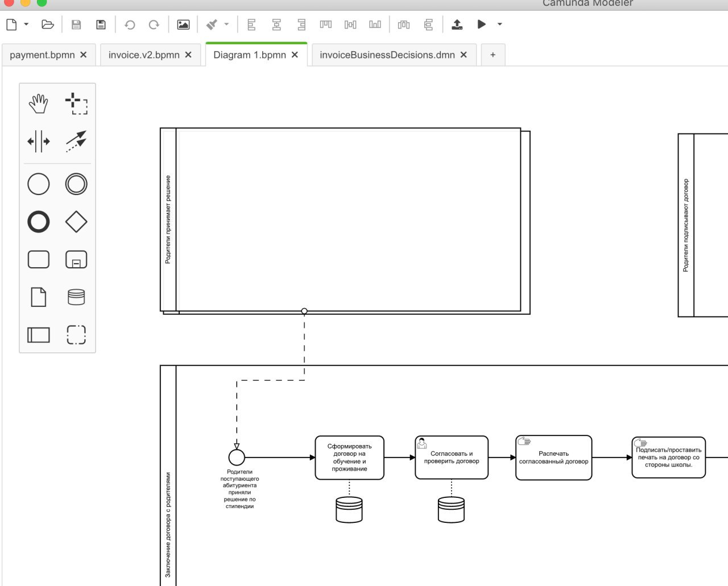
Task: Close the invoice.v2.bpmn tab
Action: pyautogui.click(x=188, y=55)
